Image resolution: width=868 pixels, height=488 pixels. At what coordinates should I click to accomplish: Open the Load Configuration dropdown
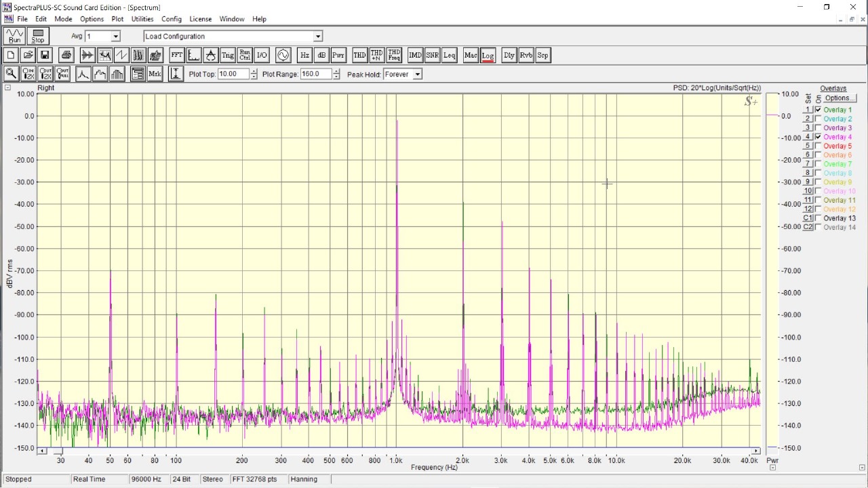click(318, 37)
